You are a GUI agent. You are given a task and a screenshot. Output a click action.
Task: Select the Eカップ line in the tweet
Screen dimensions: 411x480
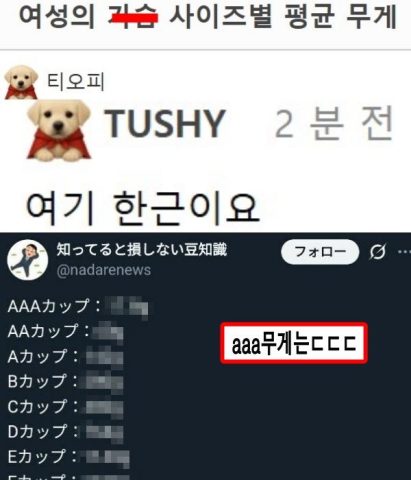pos(69,457)
